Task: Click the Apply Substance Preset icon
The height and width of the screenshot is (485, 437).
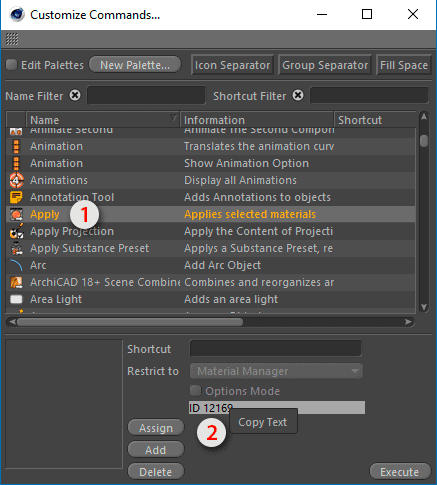Action: [x=16, y=248]
